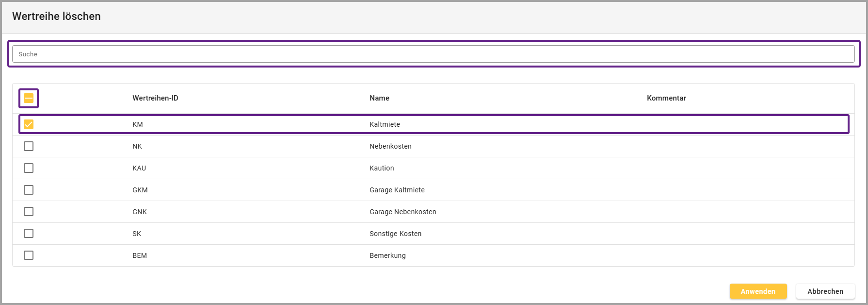Check the Nebenkosten row checkbox
The image size is (868, 305).
point(29,146)
